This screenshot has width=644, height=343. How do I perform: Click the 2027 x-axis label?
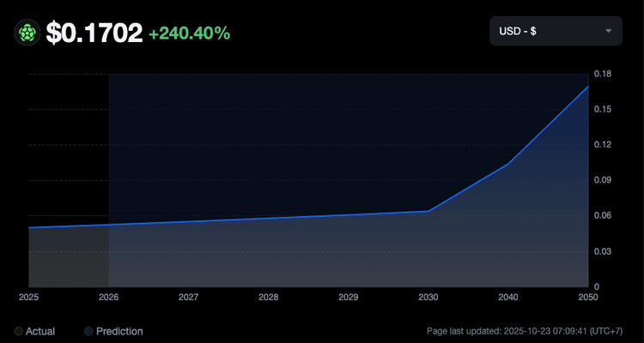pos(189,297)
